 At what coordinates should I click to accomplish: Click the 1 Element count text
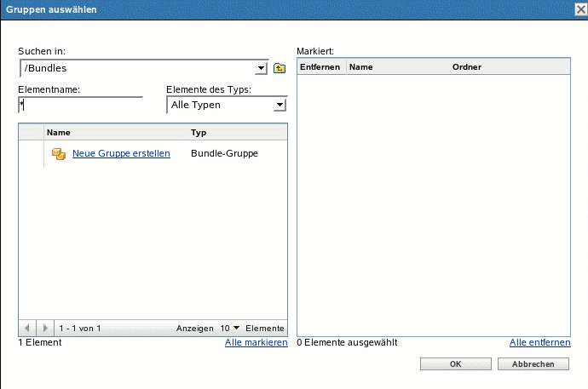(x=40, y=342)
